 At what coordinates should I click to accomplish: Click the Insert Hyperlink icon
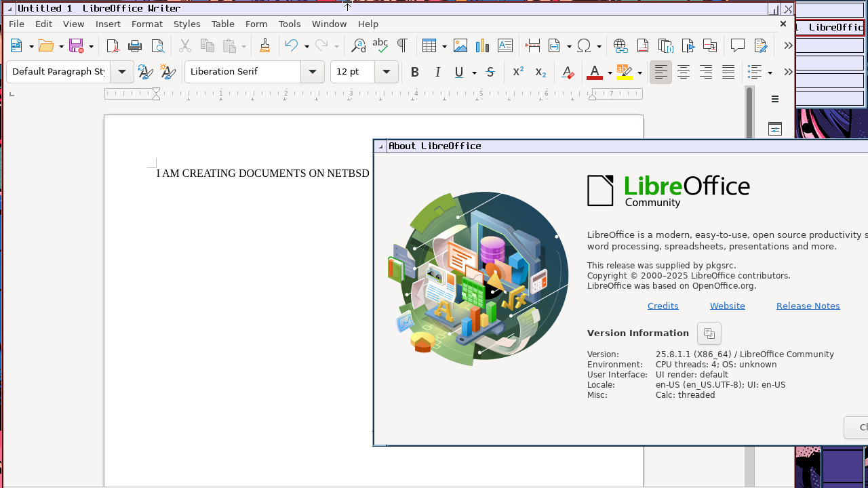tap(620, 46)
